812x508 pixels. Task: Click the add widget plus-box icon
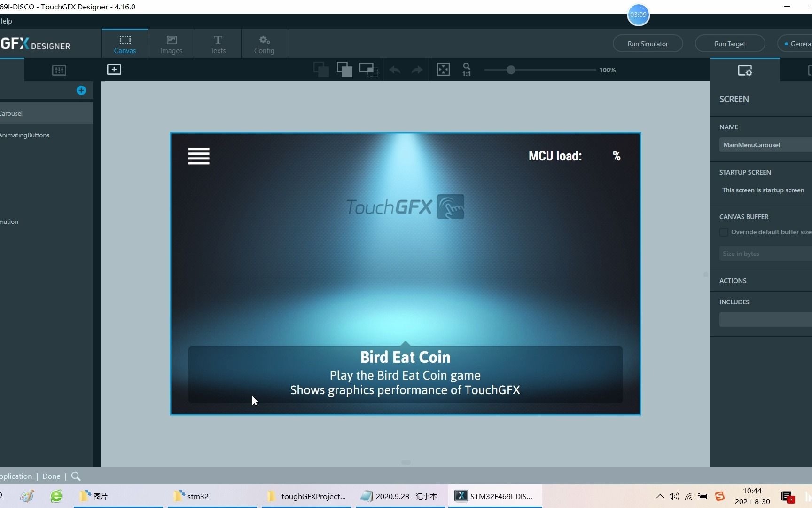114,70
